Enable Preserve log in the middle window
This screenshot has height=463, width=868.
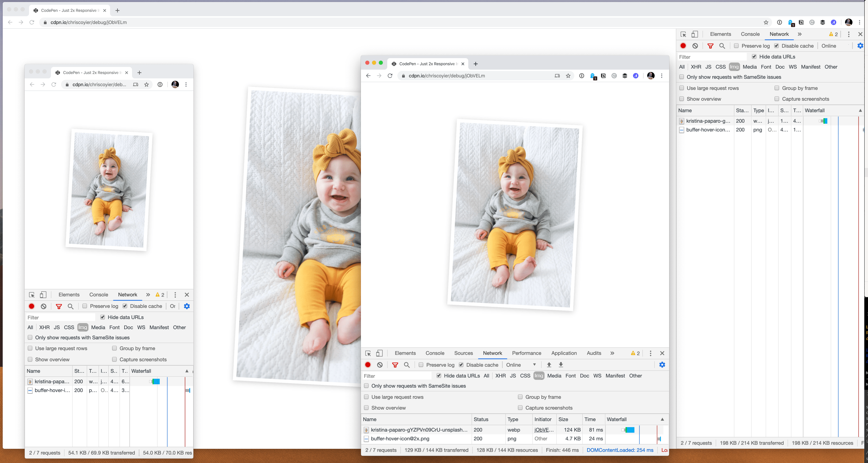pyautogui.click(x=421, y=365)
